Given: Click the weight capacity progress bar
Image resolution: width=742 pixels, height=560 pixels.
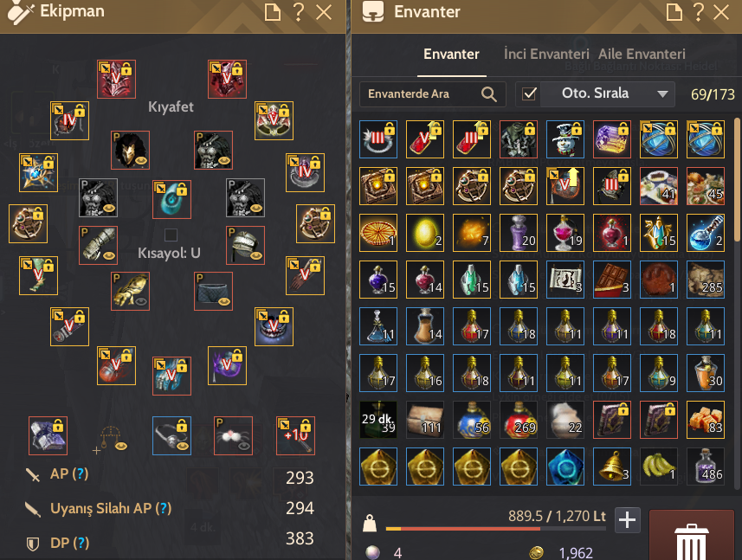Looking at the screenshot, I should 495,528.
